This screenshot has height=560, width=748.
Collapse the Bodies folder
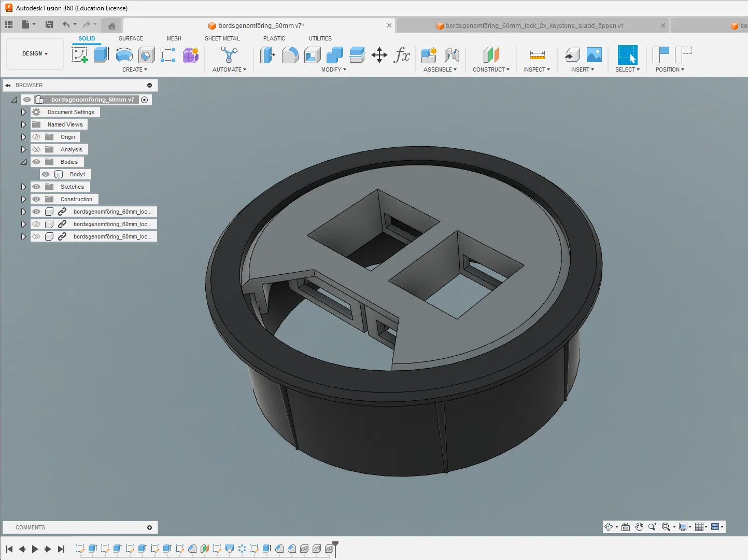point(23,162)
